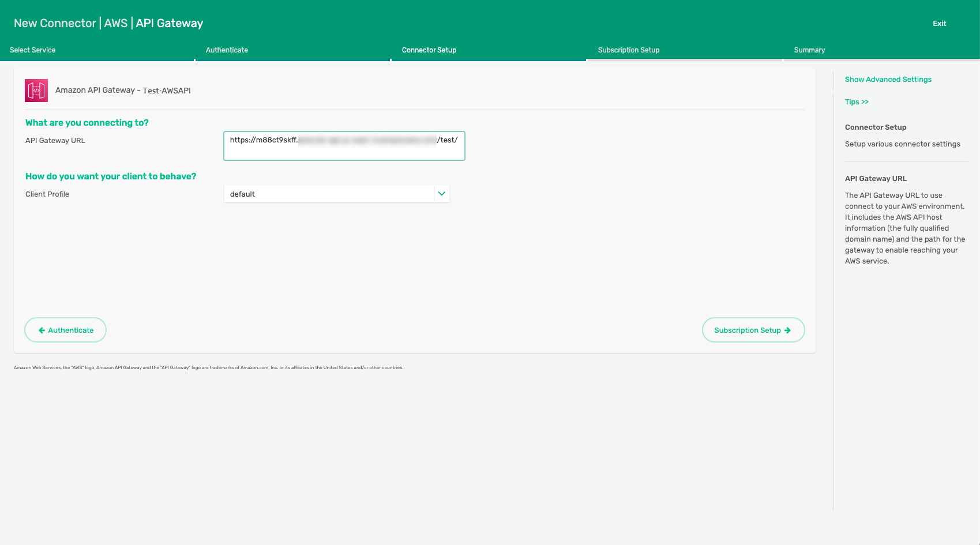
Task: Select the Connector Setup step tab
Action: (429, 50)
